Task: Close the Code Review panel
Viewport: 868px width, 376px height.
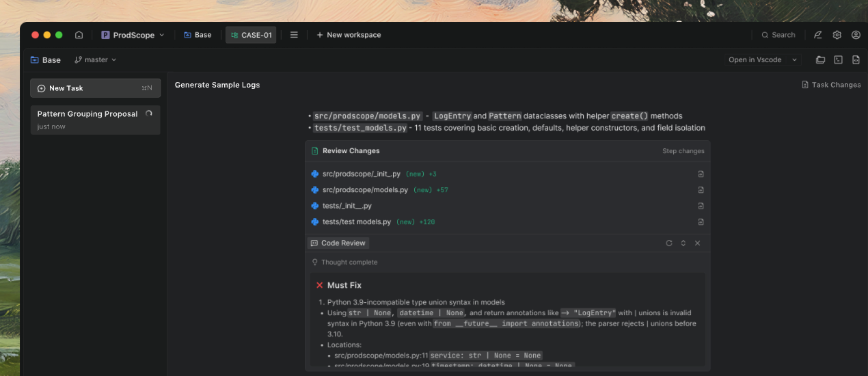Action: coord(697,243)
